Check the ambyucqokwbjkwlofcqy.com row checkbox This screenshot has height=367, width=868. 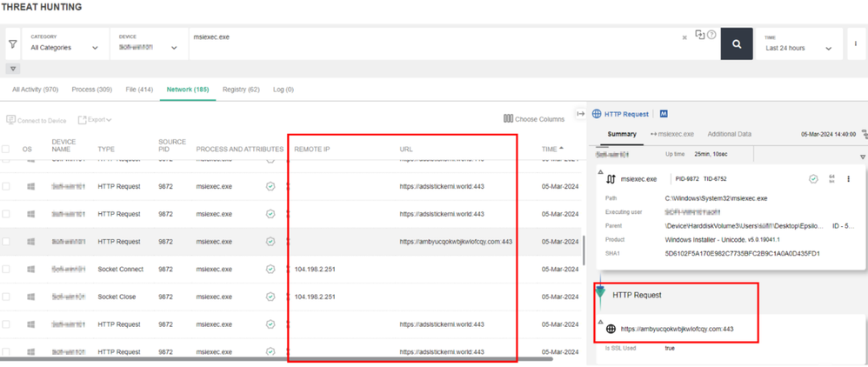(x=5, y=242)
